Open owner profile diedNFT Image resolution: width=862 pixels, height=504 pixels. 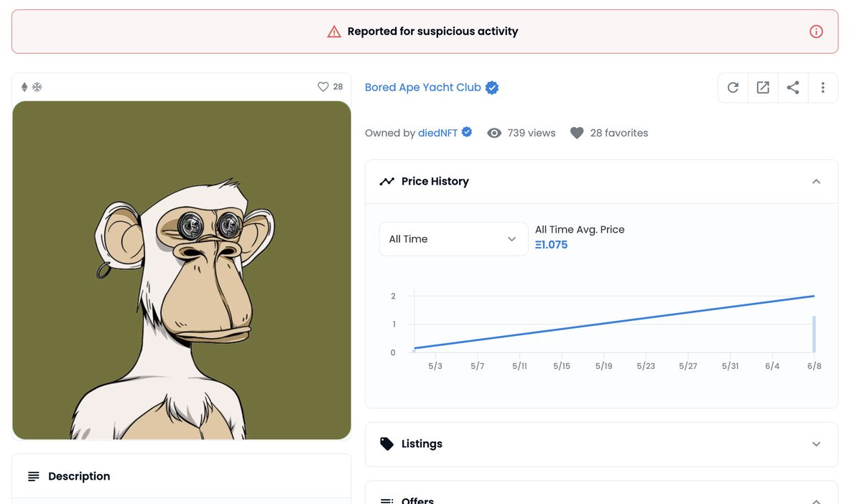(x=438, y=133)
